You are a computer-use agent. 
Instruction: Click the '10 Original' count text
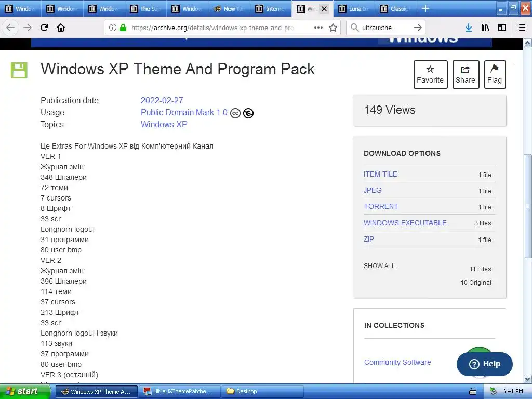[x=476, y=282]
